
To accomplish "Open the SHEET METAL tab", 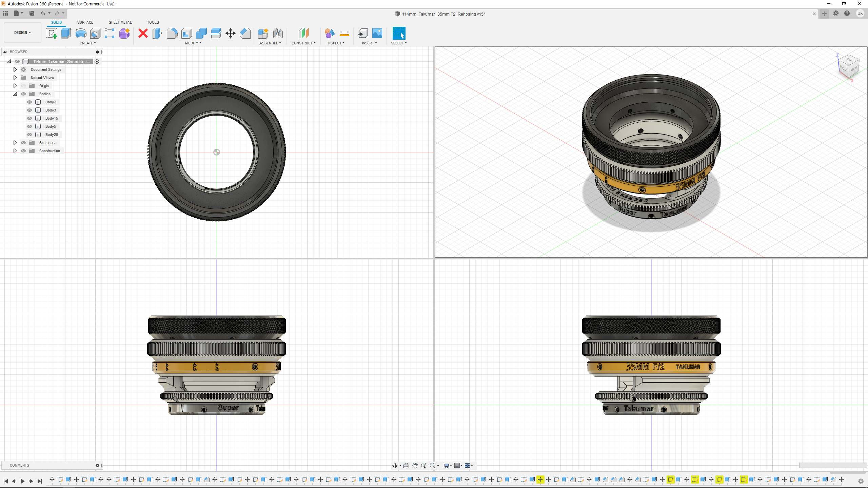I will (120, 22).
